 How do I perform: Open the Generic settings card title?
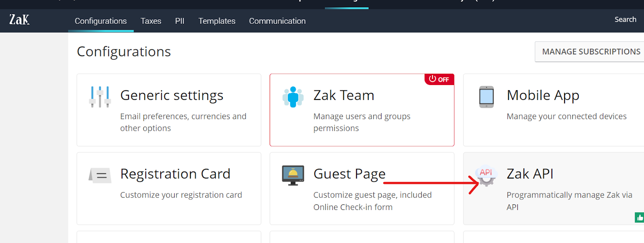pos(172,96)
